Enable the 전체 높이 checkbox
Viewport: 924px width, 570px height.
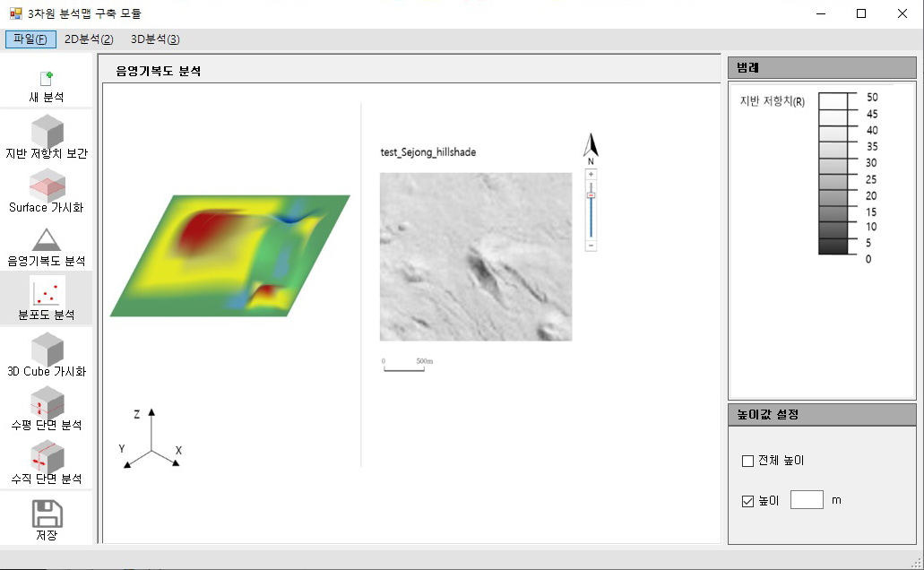click(748, 461)
